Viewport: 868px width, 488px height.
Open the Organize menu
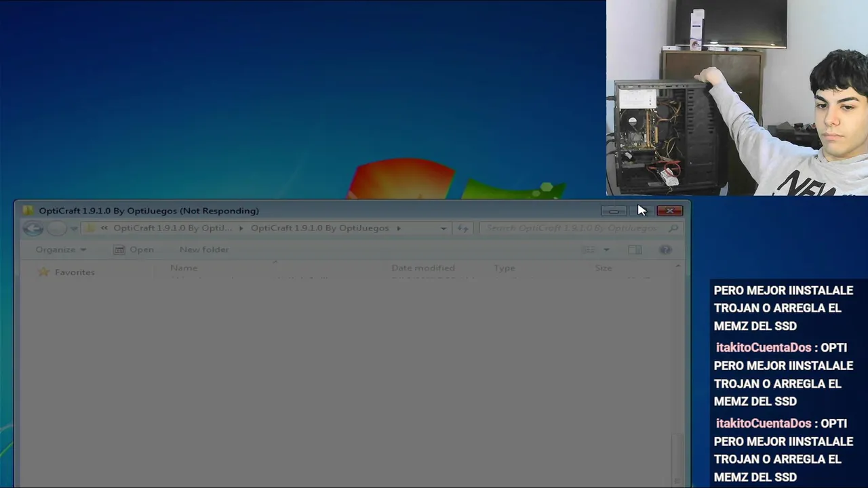[x=61, y=249]
